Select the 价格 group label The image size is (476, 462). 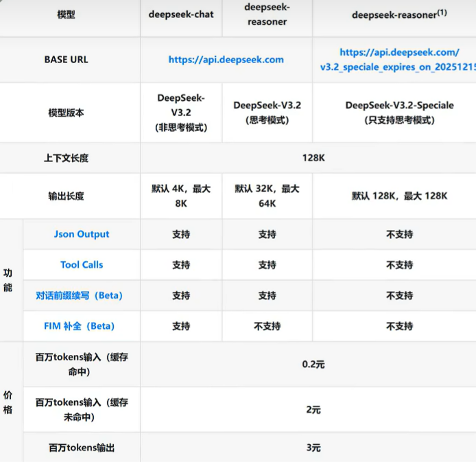[8, 402]
